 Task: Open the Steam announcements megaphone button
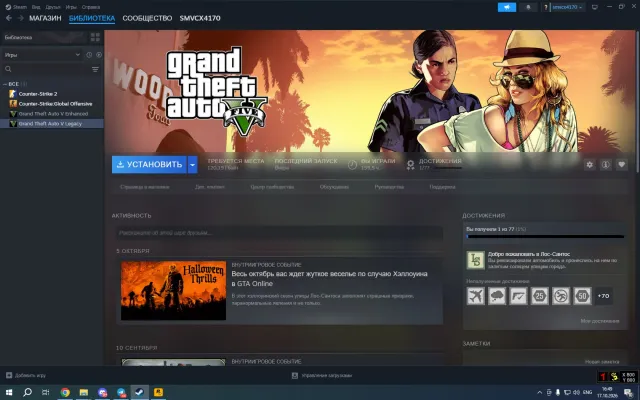(x=507, y=7)
